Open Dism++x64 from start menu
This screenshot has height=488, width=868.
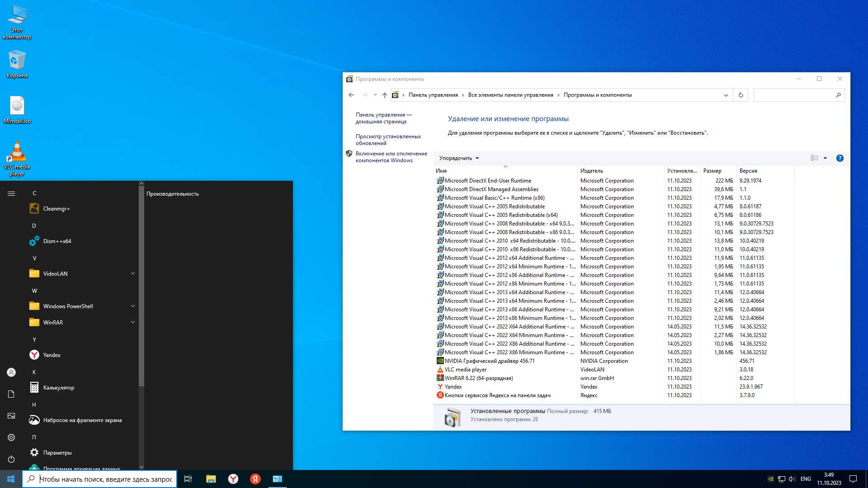click(57, 241)
